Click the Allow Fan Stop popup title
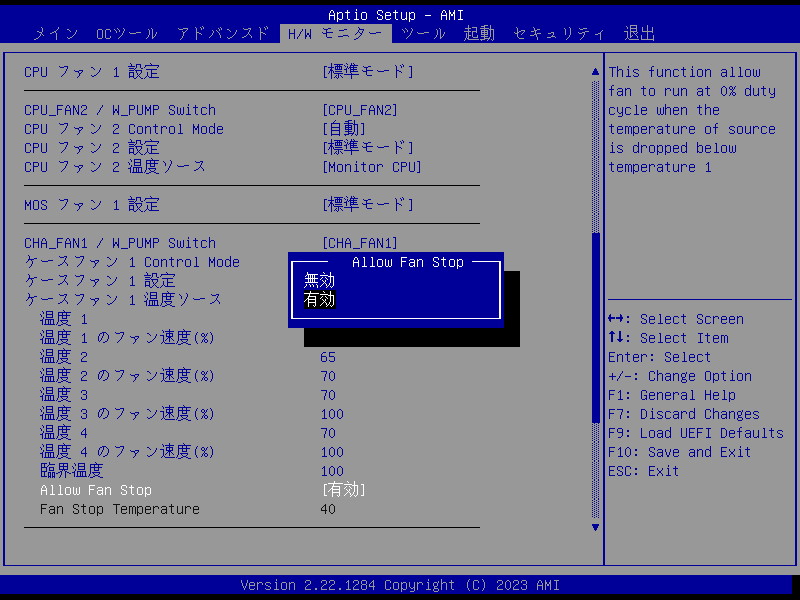This screenshot has height=600, width=800. click(408, 262)
